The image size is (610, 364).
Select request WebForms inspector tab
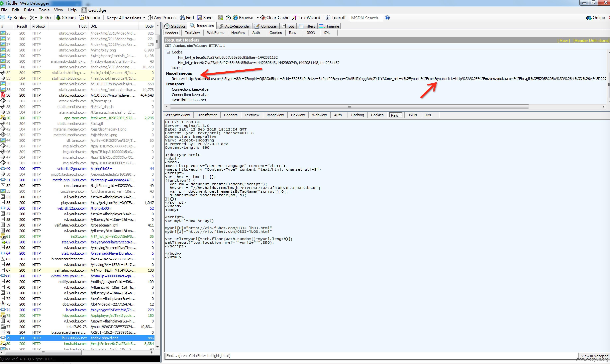pos(215,33)
